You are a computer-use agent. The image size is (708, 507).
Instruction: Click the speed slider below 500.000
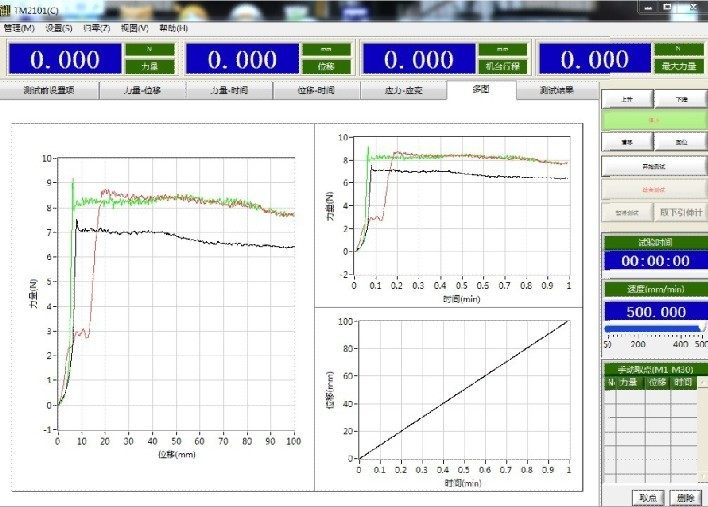(654, 328)
